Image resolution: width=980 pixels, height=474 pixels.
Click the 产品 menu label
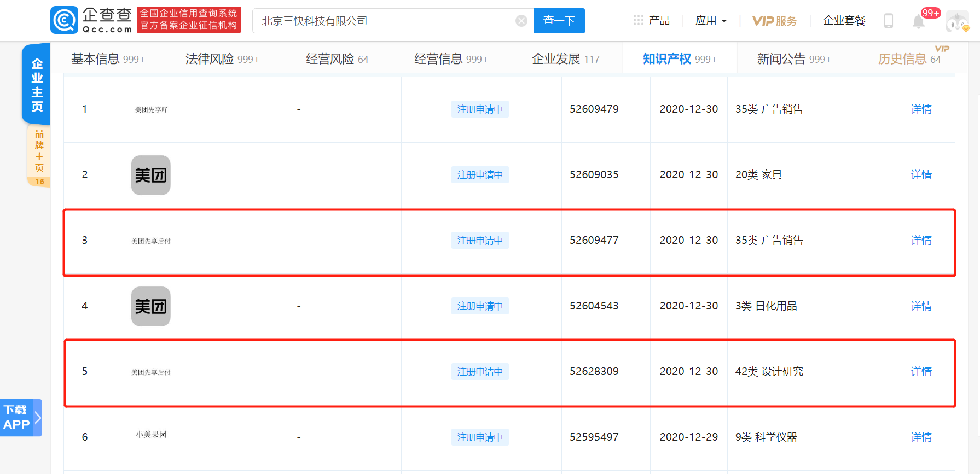659,21
